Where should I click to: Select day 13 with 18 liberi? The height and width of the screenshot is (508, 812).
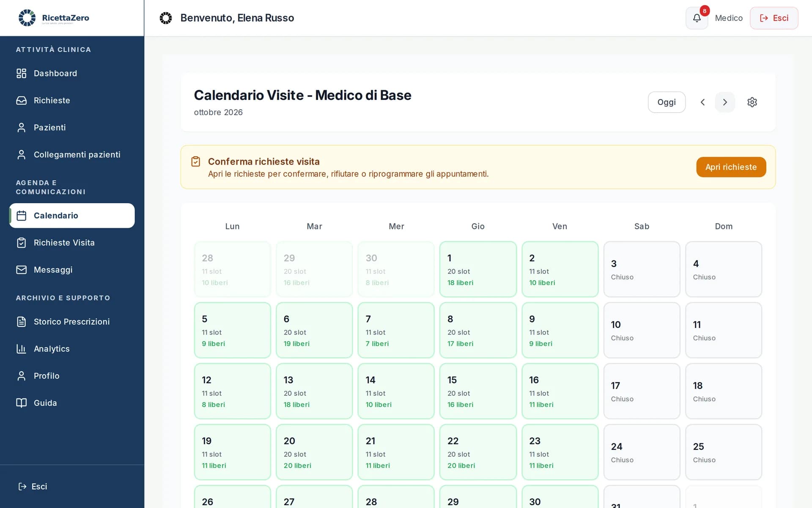click(314, 391)
